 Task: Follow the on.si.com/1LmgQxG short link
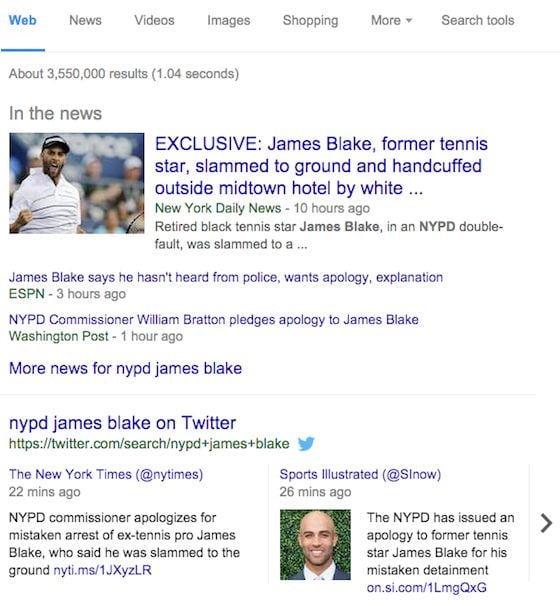tap(426, 587)
